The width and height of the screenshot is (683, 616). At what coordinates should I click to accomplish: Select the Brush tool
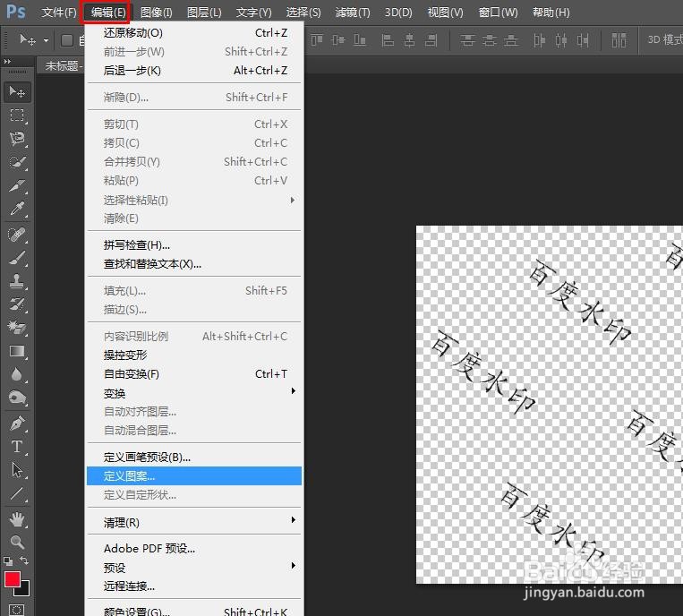[17, 258]
